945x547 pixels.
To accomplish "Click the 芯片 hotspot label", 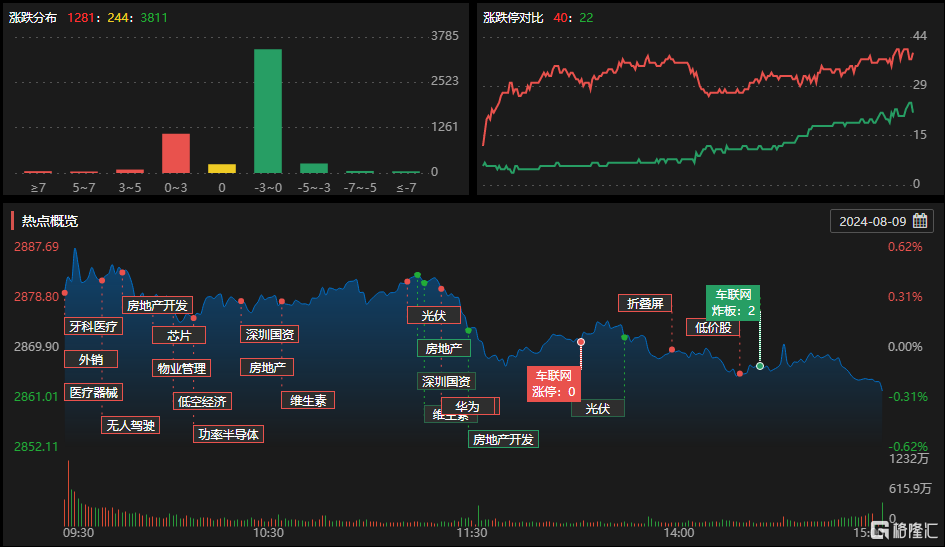I will 179,336.
